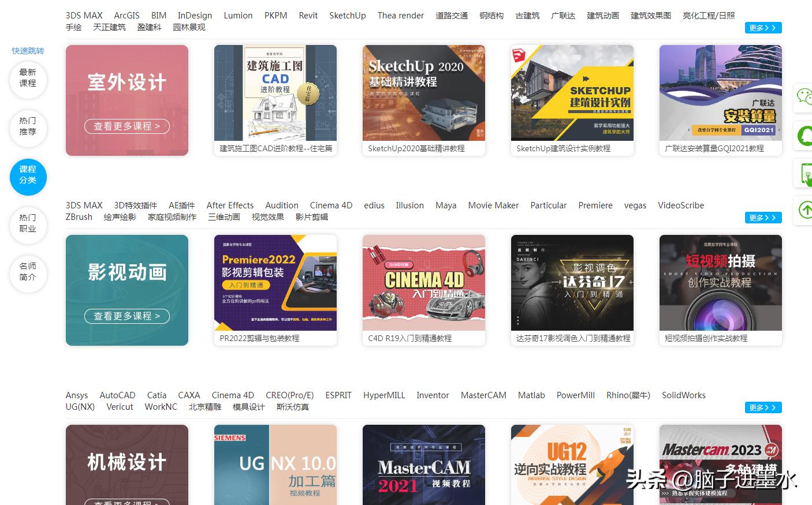Jump to 热门推荐 quick-nav circle

click(x=28, y=126)
